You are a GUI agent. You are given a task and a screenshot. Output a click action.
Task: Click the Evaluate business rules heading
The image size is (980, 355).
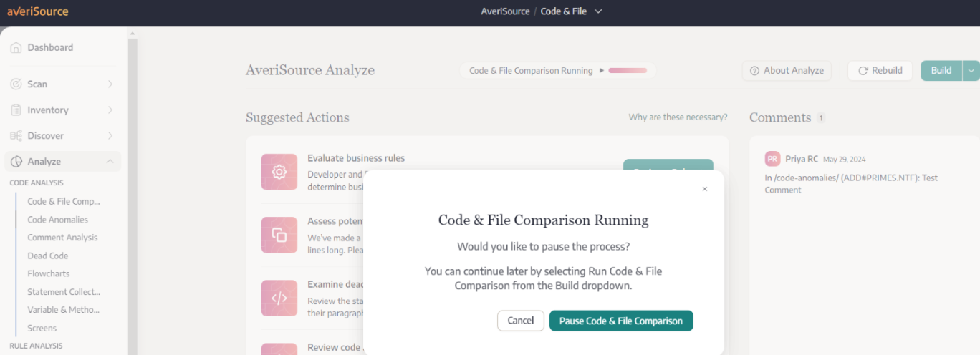[356, 158]
